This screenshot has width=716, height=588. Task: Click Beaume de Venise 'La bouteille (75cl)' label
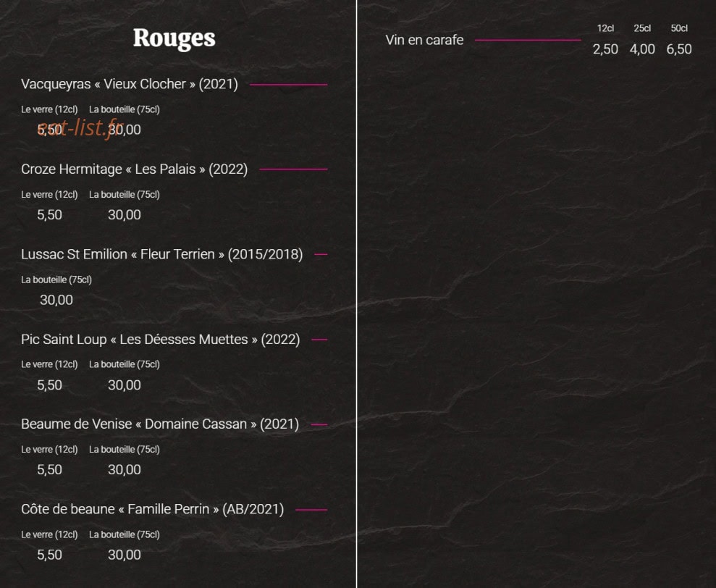[125, 450]
